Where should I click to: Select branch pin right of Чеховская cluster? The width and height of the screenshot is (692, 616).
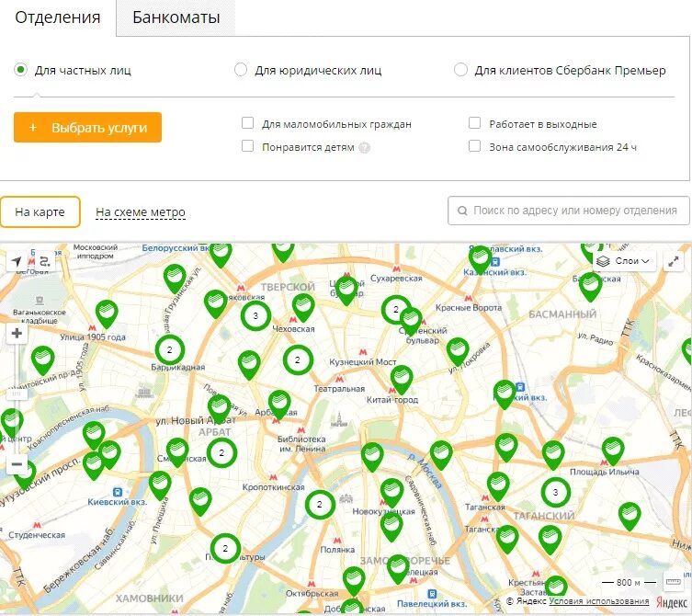point(303,307)
